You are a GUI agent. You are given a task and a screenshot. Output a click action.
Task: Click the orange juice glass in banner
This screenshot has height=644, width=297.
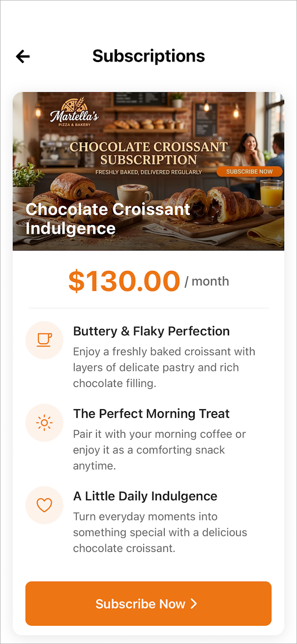(271, 193)
